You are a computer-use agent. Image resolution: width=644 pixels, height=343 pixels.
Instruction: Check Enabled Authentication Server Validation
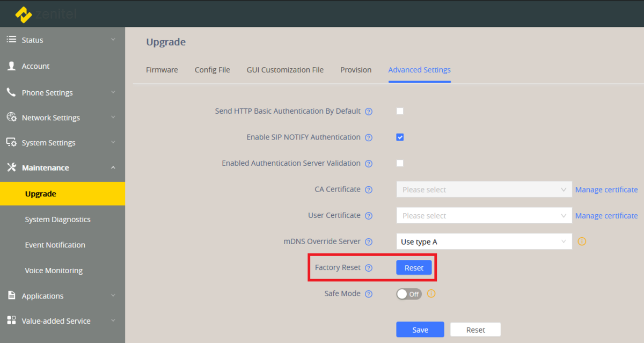click(x=400, y=163)
